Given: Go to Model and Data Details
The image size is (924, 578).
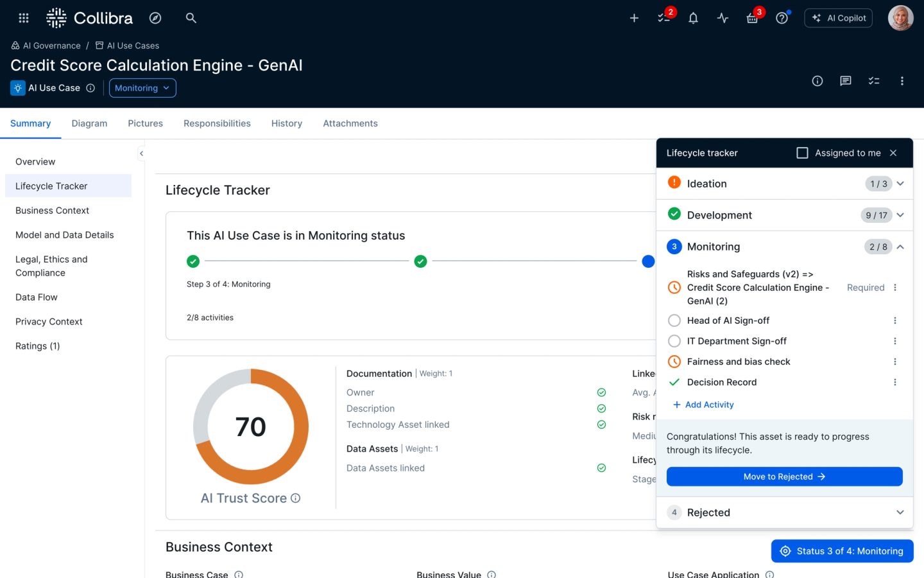Looking at the screenshot, I should click(64, 235).
